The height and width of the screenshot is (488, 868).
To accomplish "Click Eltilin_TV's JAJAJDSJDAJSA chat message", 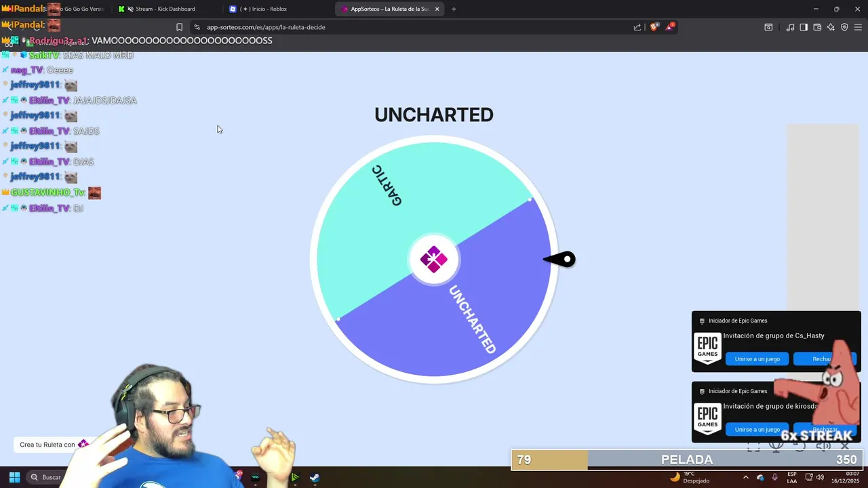I will tap(104, 100).
